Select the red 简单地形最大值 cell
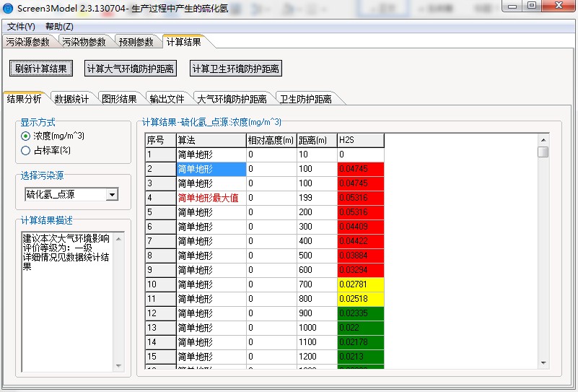Image resolution: width=578 pixels, height=392 pixels. 211,198
